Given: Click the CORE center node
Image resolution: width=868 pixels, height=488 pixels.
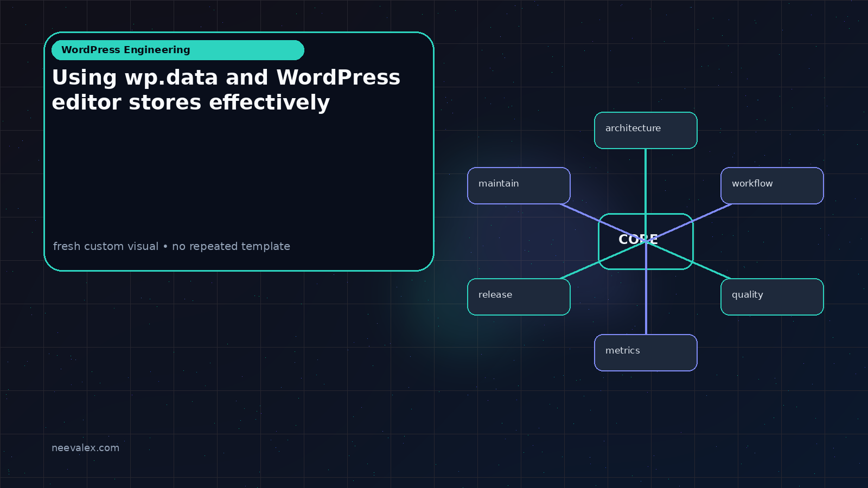Looking at the screenshot, I should click(x=646, y=241).
